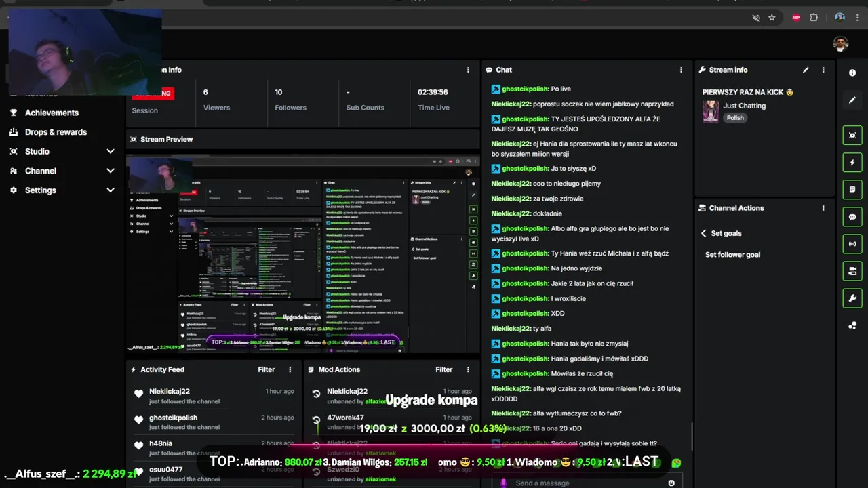Viewport: 868px width, 488px height.
Task: Select Set follower goal
Action: pos(732,255)
